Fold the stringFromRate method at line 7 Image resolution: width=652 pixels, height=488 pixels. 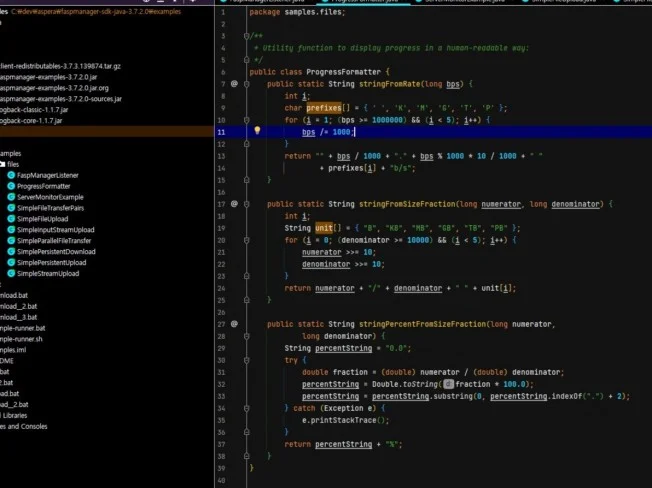click(246, 84)
